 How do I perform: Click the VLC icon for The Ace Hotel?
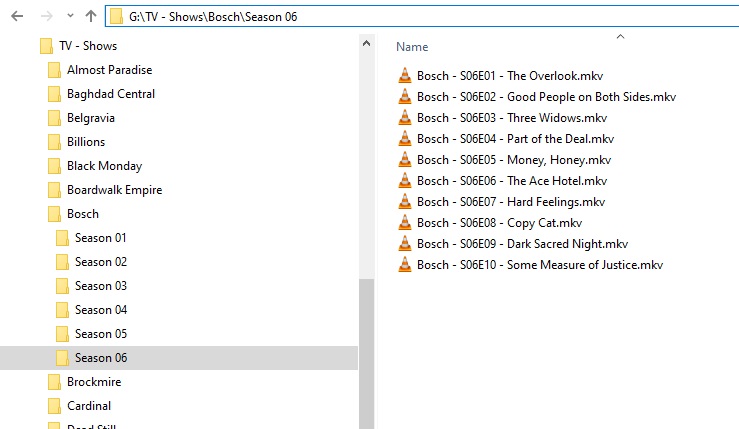(x=404, y=181)
